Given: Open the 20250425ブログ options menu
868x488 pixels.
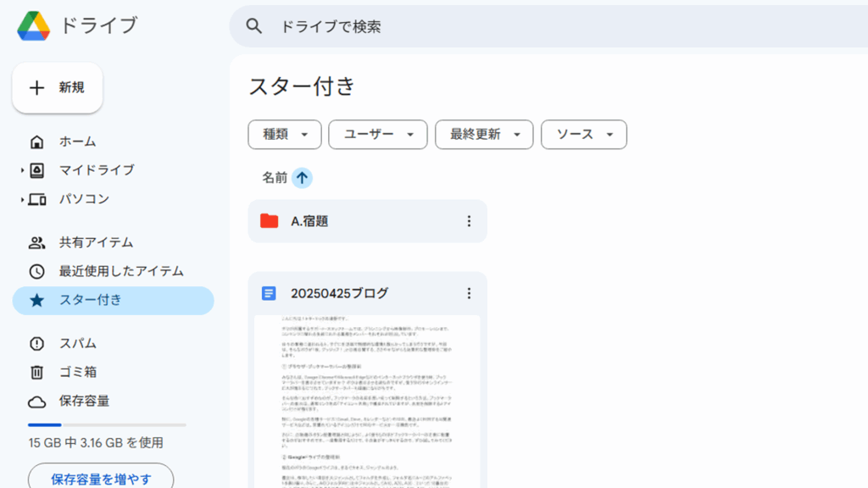Looking at the screenshot, I should coord(469,293).
